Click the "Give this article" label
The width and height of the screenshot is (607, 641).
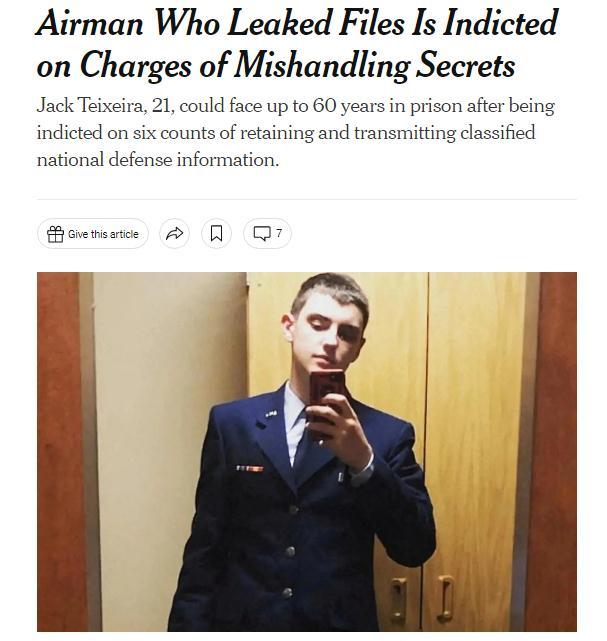tap(103, 234)
